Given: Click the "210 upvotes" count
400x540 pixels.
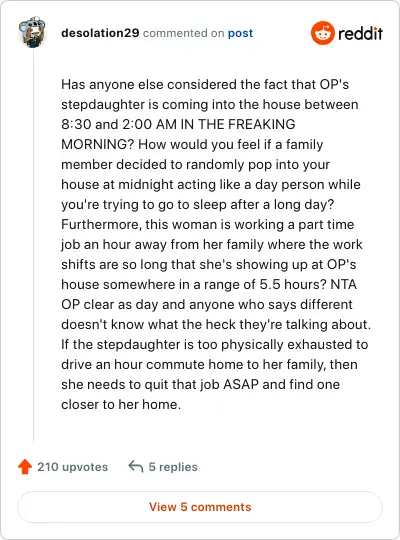Looking at the screenshot, I should [73, 467].
